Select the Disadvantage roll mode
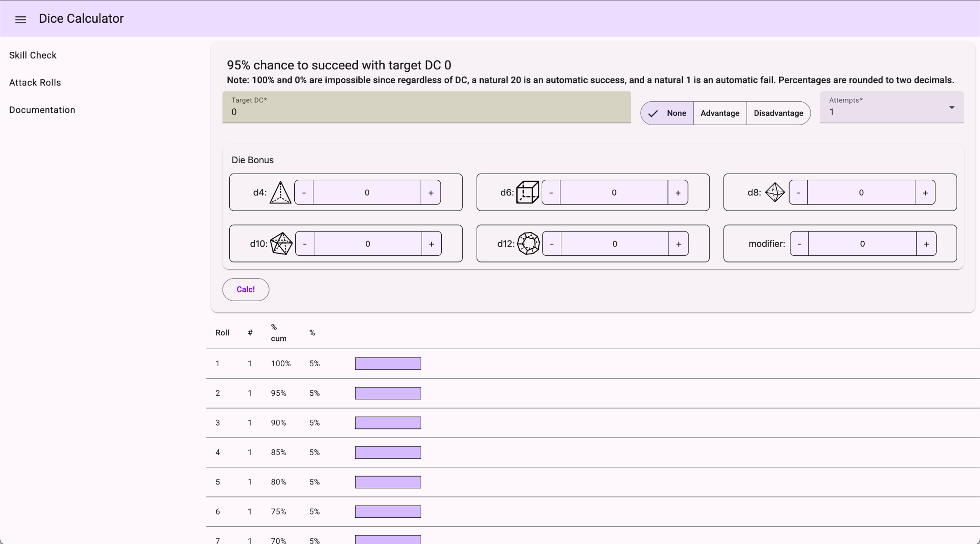This screenshot has height=544, width=980. pos(778,113)
